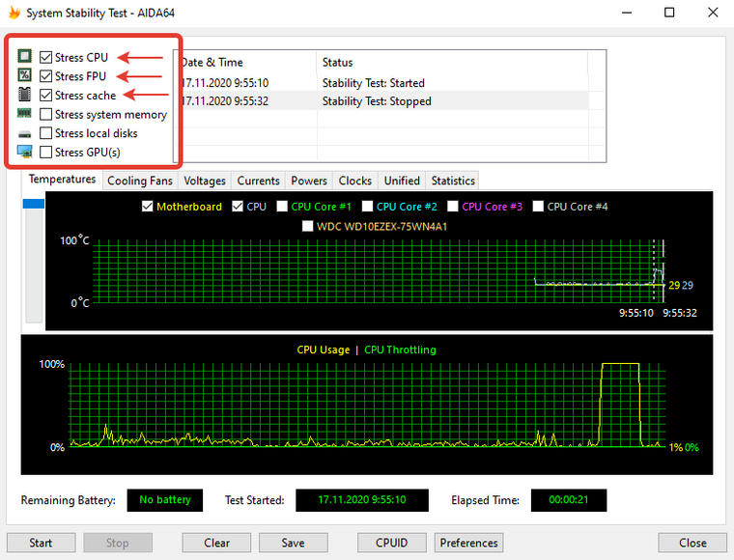Save the test results
Viewport: 734px width, 560px height.
293,543
